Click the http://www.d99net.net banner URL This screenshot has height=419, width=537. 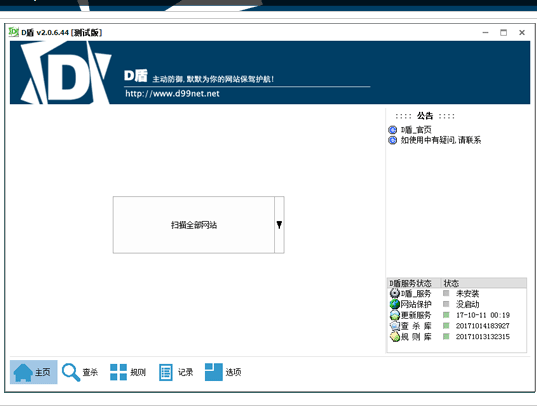point(172,94)
